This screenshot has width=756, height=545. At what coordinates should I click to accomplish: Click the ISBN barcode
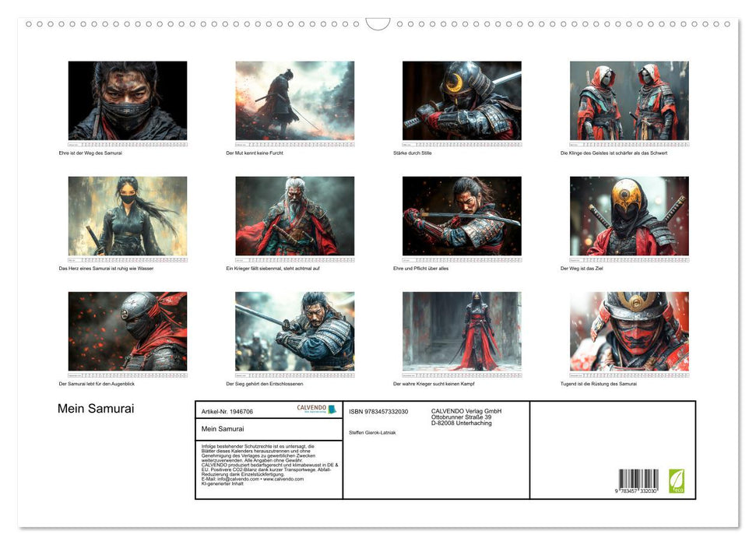(x=638, y=480)
